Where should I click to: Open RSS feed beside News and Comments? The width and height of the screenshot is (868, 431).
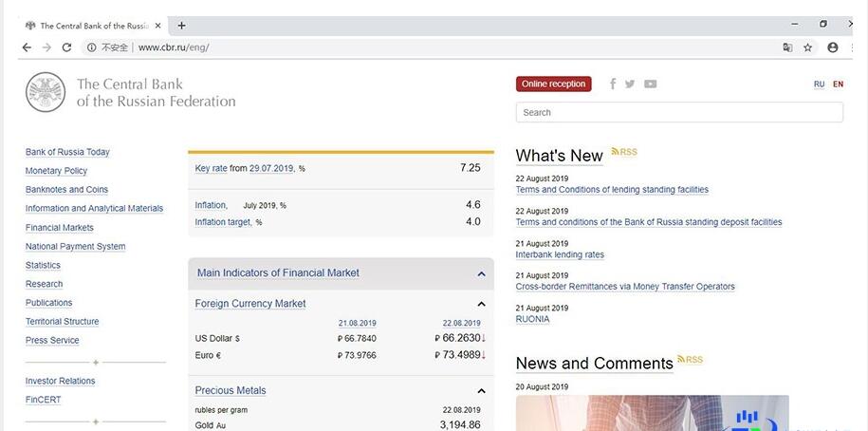coord(690,360)
